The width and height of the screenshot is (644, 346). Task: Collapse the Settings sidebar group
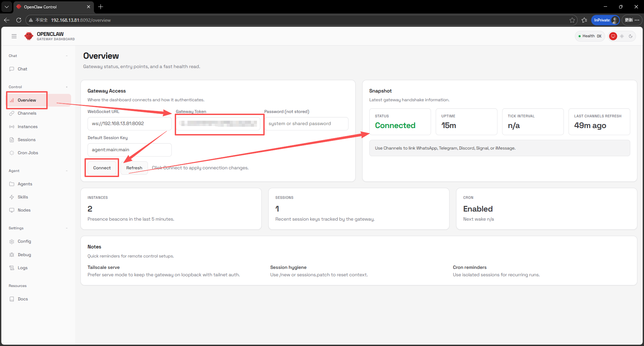click(67, 228)
